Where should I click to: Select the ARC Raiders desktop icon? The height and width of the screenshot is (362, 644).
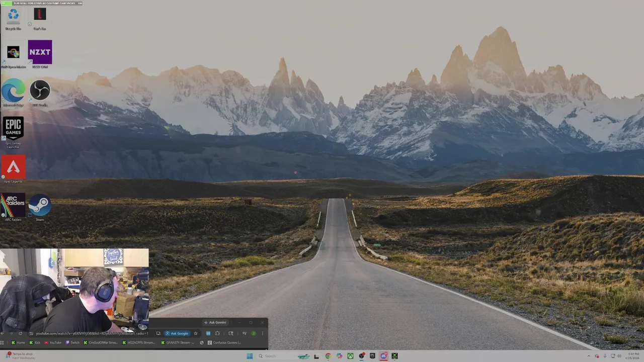click(x=13, y=208)
